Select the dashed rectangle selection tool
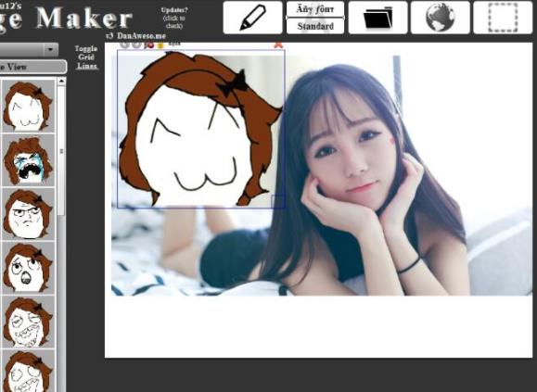 [x=503, y=18]
